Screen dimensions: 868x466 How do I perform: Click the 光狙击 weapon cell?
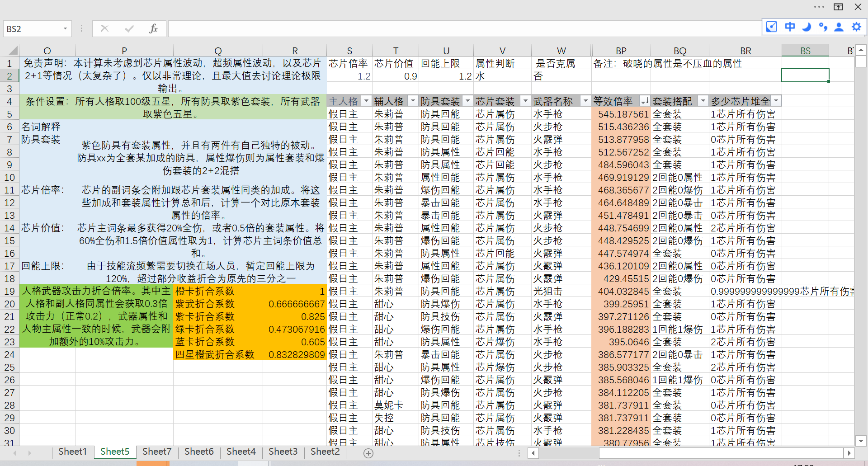coord(561,291)
